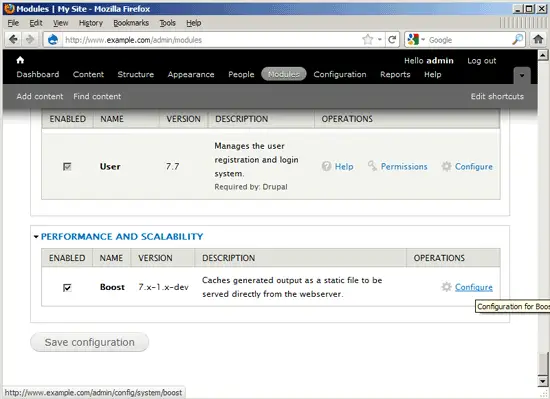
Task: Click the Add content shortcut
Action: click(x=40, y=96)
